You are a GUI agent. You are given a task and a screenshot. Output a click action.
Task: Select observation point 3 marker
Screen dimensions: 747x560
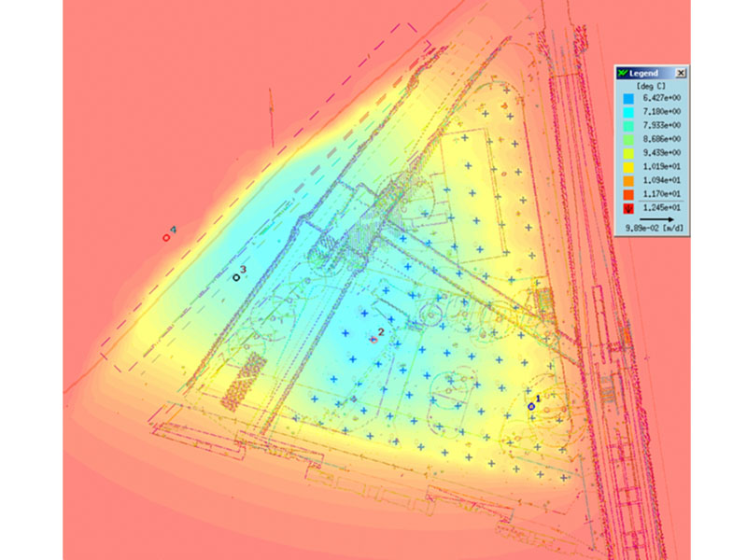(x=236, y=277)
